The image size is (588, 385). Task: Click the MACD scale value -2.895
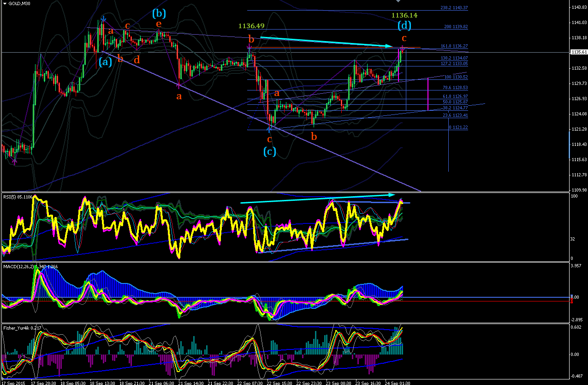tap(577, 319)
